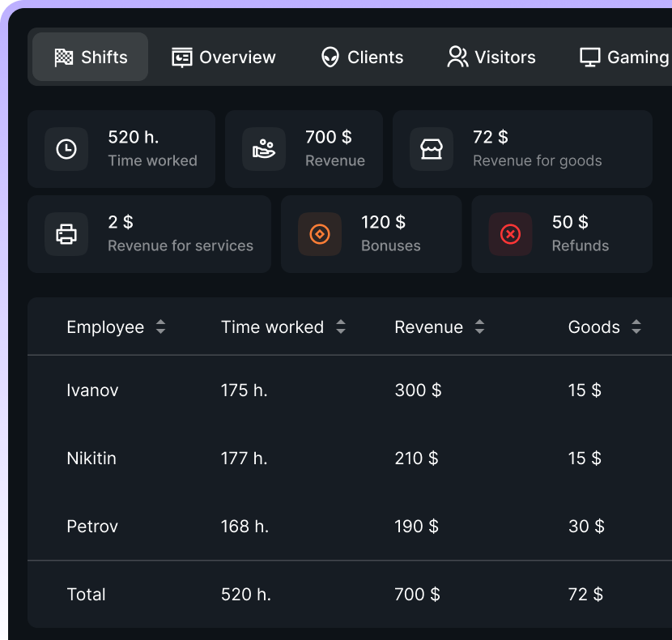Click the Total row label
The width and height of the screenshot is (672, 640).
tap(86, 595)
